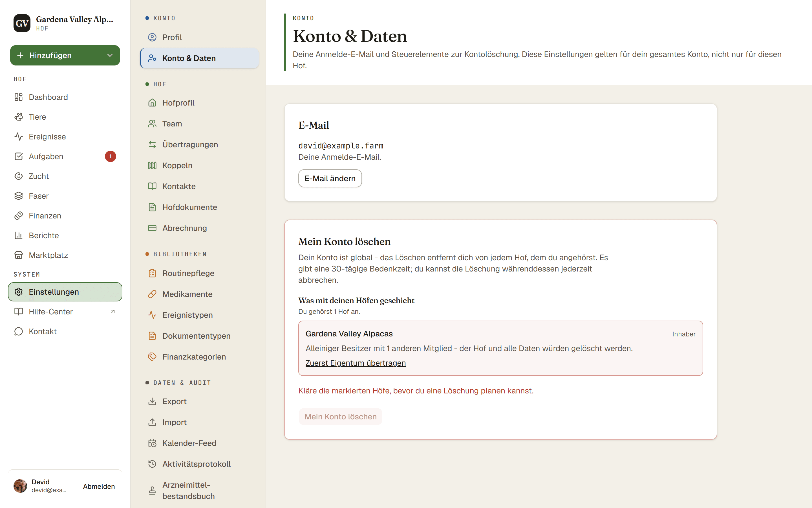
Task: Click the Koppeln fence icon
Action: (152, 166)
